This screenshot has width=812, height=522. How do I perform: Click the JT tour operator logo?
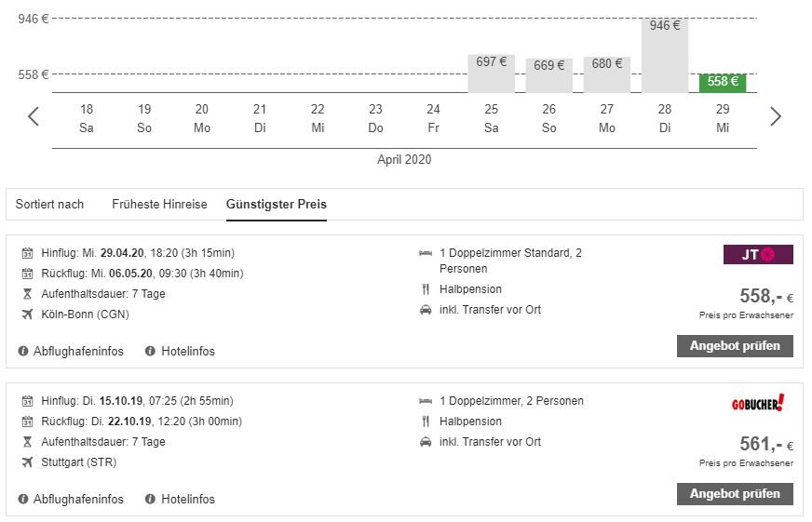click(x=758, y=254)
